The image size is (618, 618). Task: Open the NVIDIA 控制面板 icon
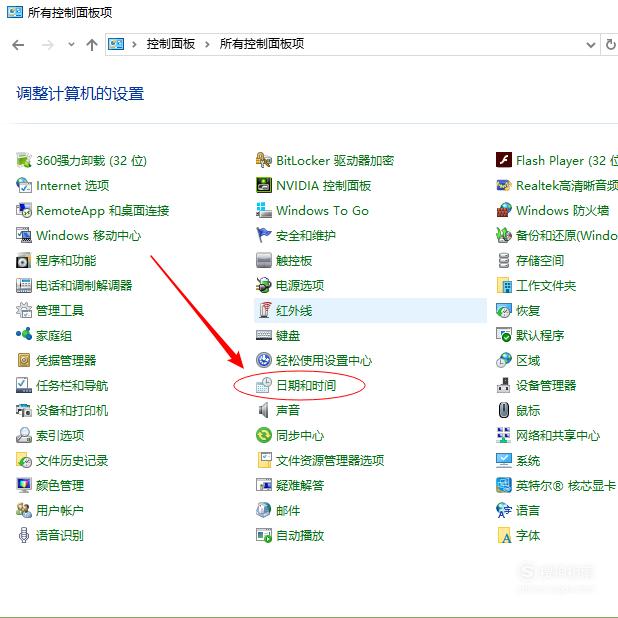tap(264, 185)
